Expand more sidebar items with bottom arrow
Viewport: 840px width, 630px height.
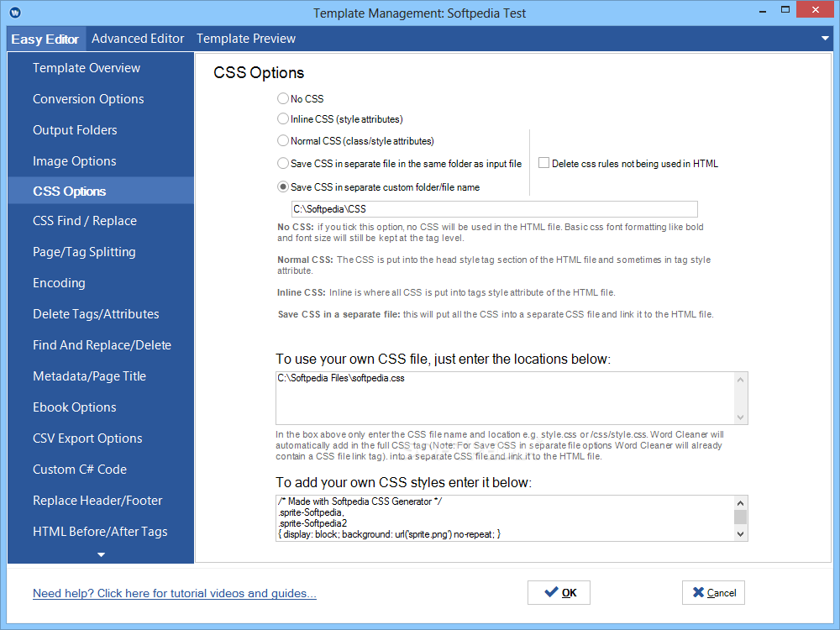point(101,555)
